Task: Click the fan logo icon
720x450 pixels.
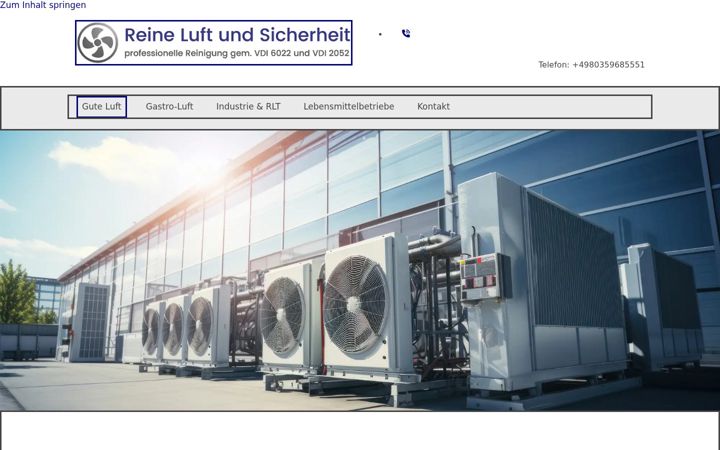Action: 97,43
